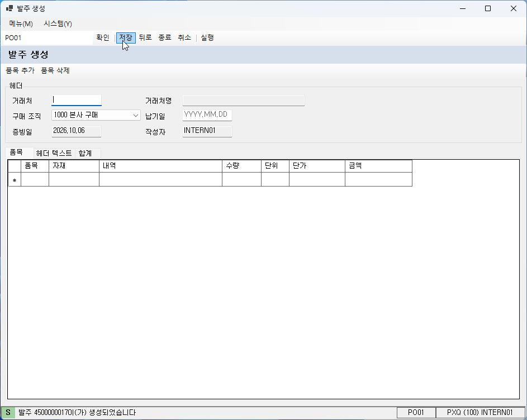Image resolution: width=527 pixels, height=420 pixels.
Task: Click the PXQ (100) INTERN01 status panel
Action: (x=480, y=413)
